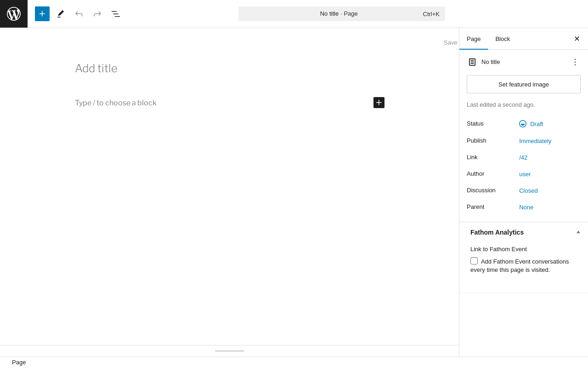
Task: Open the block inserter plus button in toolbar
Action: (x=42, y=14)
